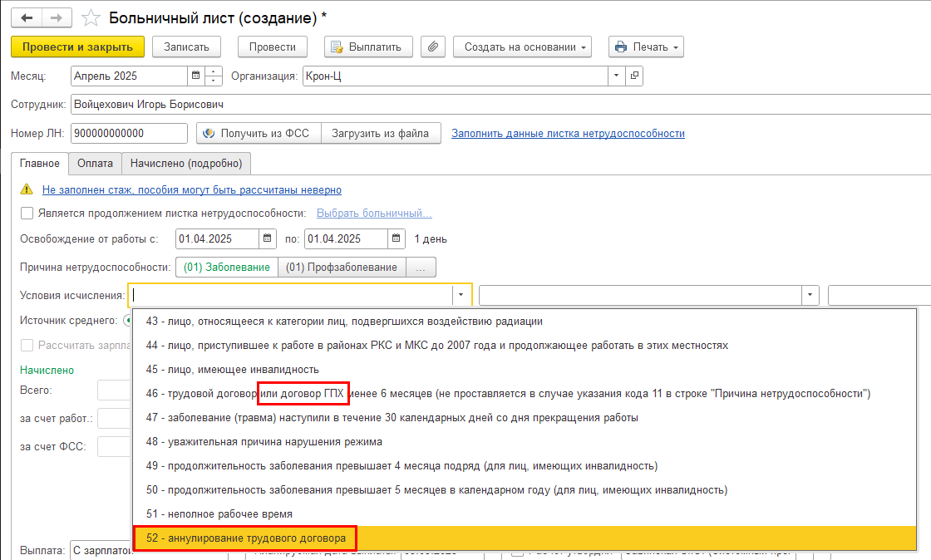The width and height of the screenshot is (931, 560).
Task: Click Получить из ФСС button
Action: [259, 134]
